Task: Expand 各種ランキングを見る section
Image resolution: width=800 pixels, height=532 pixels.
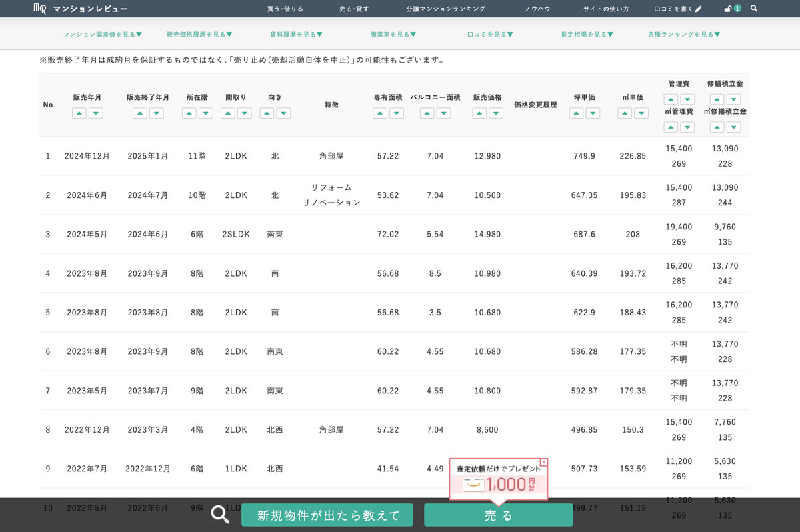Action: [684, 34]
